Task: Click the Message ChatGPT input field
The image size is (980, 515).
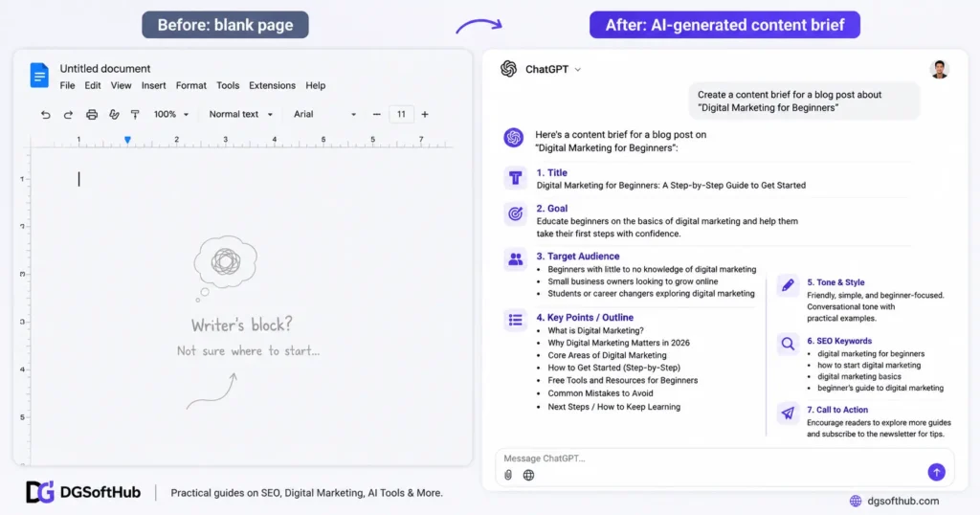Action: tap(724, 467)
